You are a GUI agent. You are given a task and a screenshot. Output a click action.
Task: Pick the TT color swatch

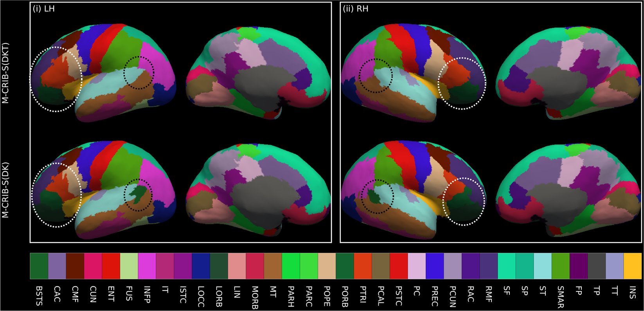click(615, 266)
